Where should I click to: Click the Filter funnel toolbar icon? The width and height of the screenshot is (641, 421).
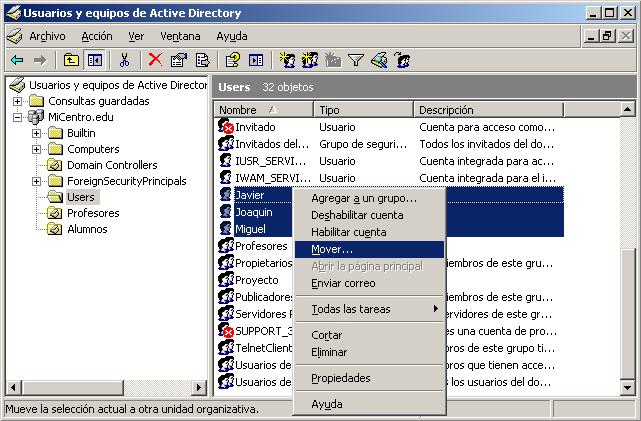tap(355, 60)
